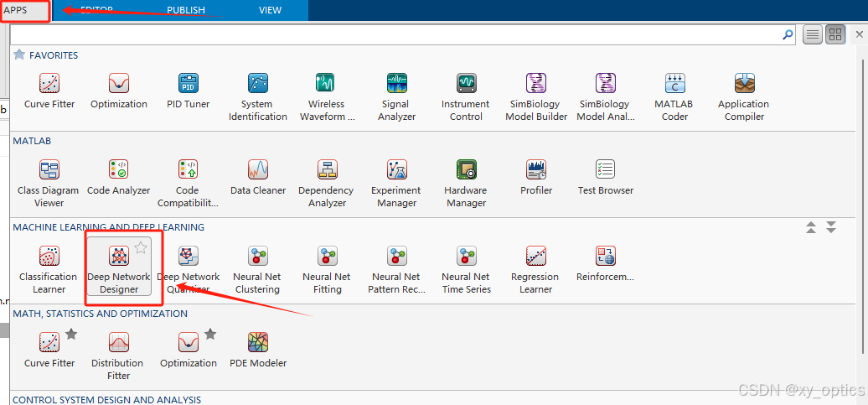Open the PDE Modeler app

point(258,350)
